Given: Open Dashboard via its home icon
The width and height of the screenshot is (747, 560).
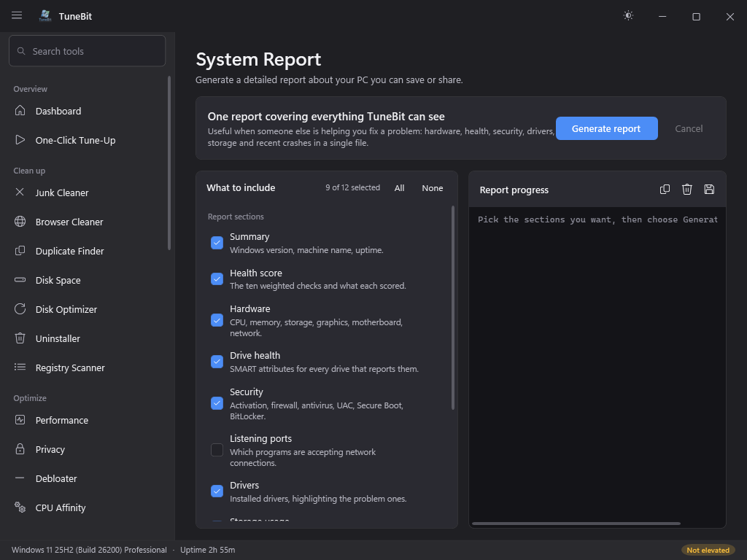Looking at the screenshot, I should 20,111.
